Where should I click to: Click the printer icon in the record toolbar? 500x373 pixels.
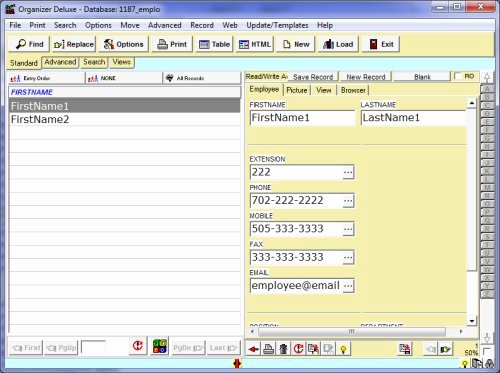point(269,349)
